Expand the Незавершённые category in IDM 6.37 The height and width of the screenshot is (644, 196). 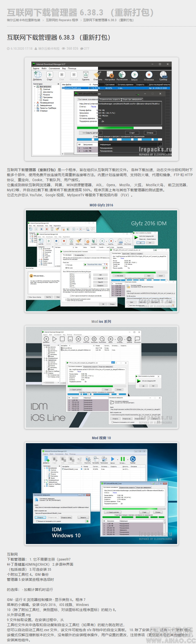[35, 103]
